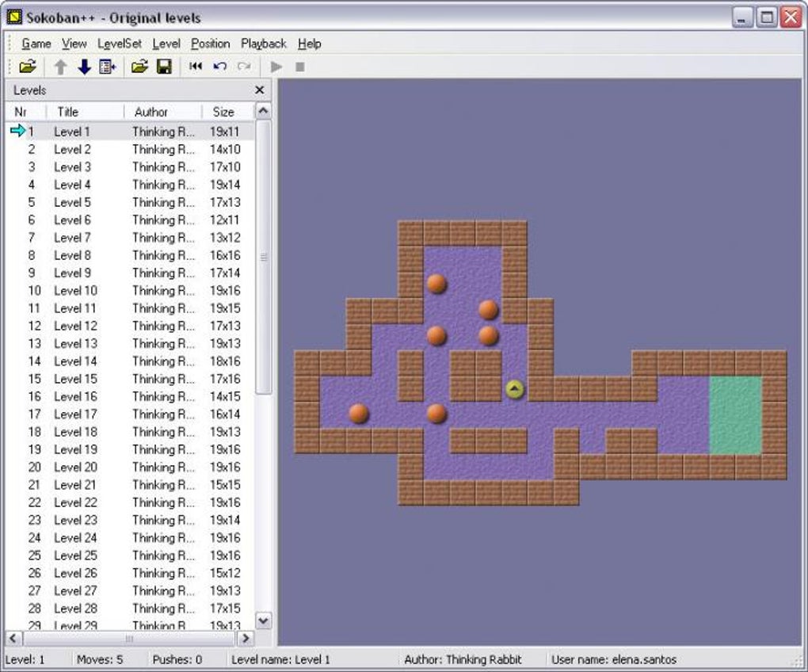The image size is (808, 672).
Task: Select Level 8 row
Action: [x=130, y=255]
